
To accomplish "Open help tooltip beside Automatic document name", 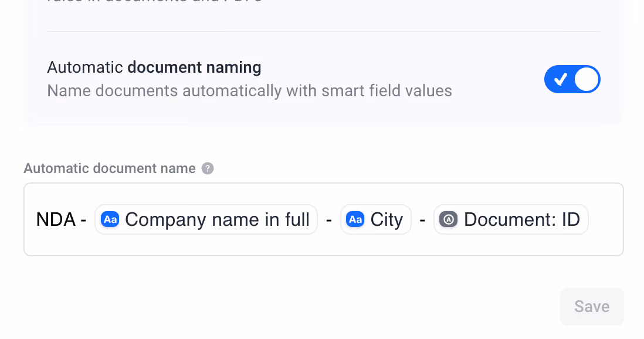I will tap(208, 168).
